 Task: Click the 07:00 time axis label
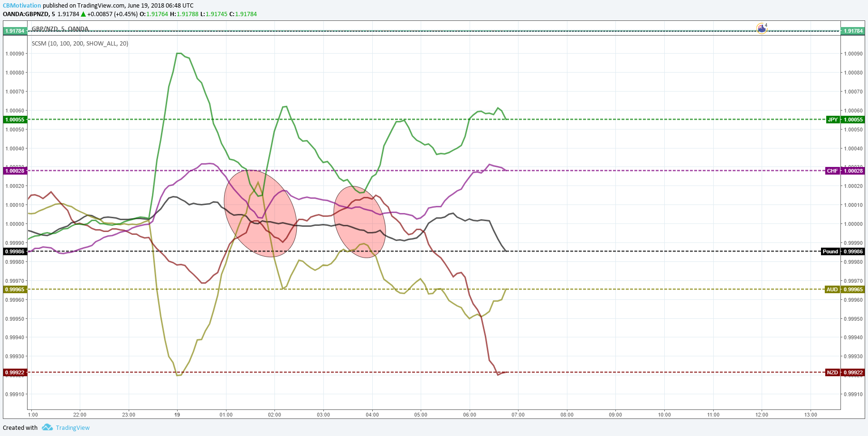click(x=518, y=415)
